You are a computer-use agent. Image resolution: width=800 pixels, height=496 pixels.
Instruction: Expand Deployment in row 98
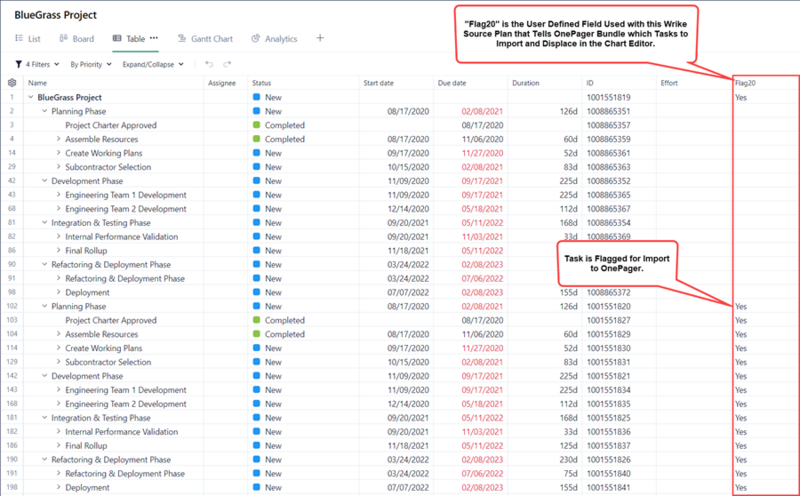[58, 292]
